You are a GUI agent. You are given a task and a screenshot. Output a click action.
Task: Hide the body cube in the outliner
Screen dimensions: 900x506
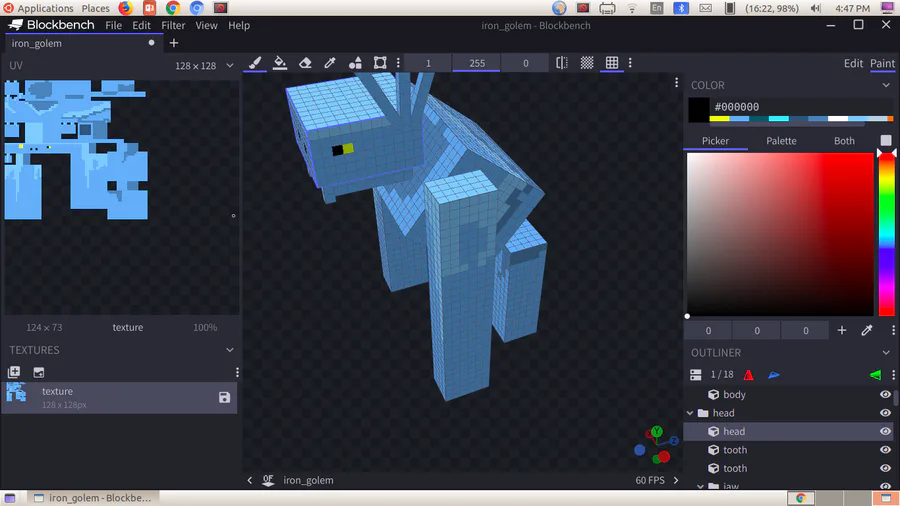(x=885, y=394)
